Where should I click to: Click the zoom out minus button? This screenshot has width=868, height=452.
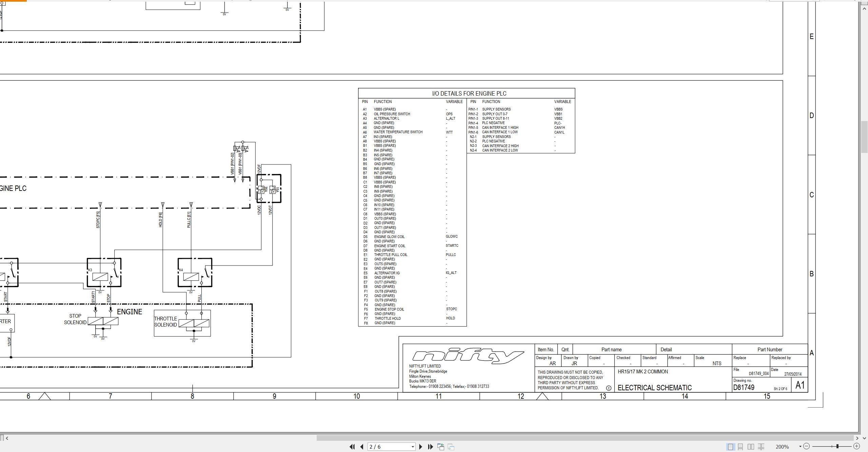[x=807, y=447]
